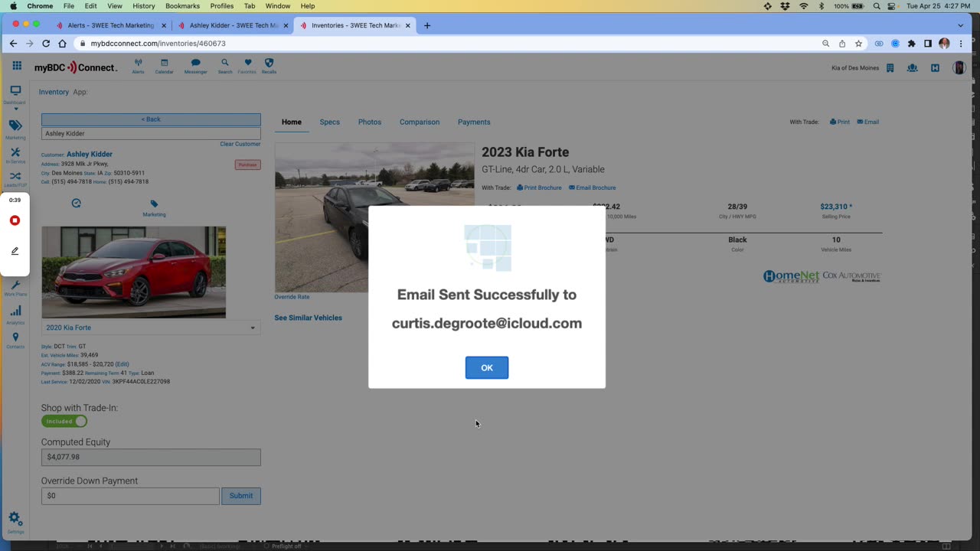Toggle the Shop with Trade-In Included switch
The image size is (980, 551).
tap(64, 421)
